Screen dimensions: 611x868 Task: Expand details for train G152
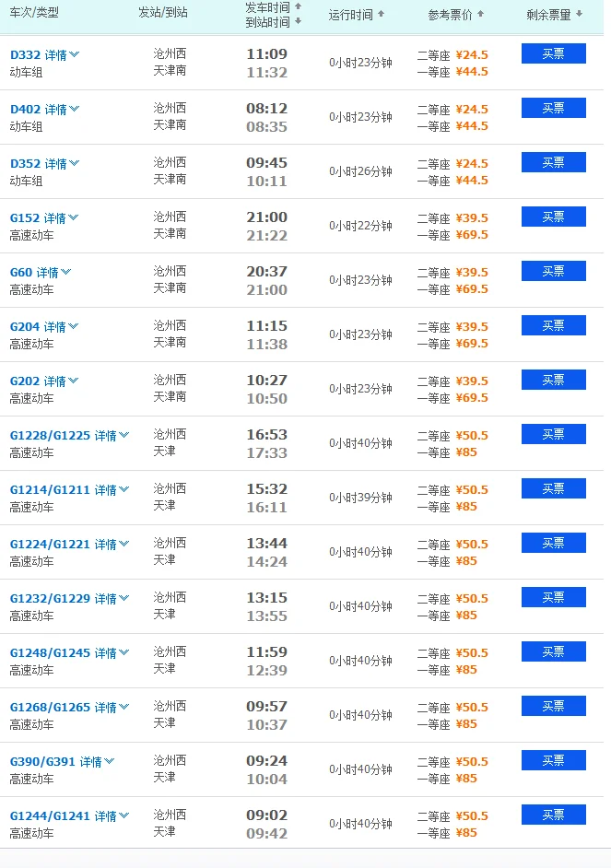point(55,217)
